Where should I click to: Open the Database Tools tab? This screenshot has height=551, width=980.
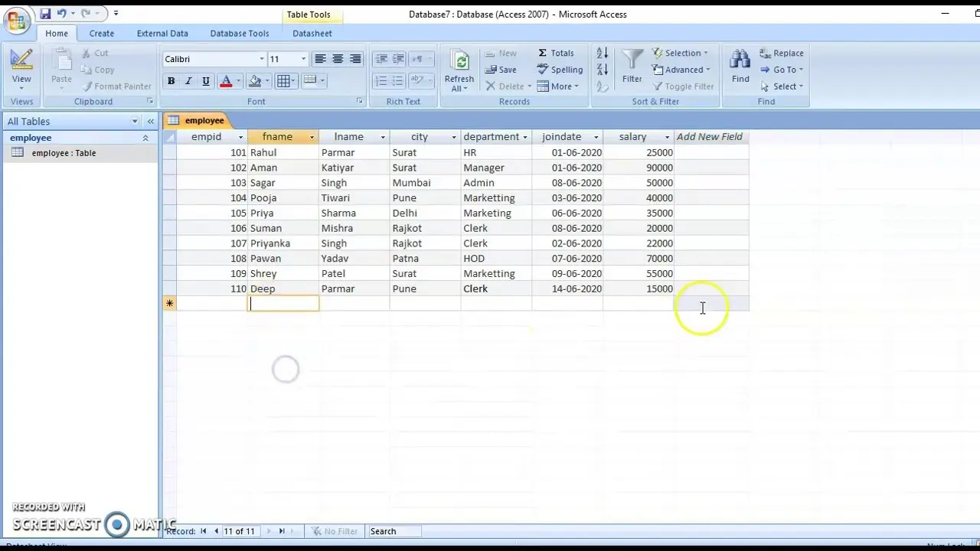click(x=240, y=34)
